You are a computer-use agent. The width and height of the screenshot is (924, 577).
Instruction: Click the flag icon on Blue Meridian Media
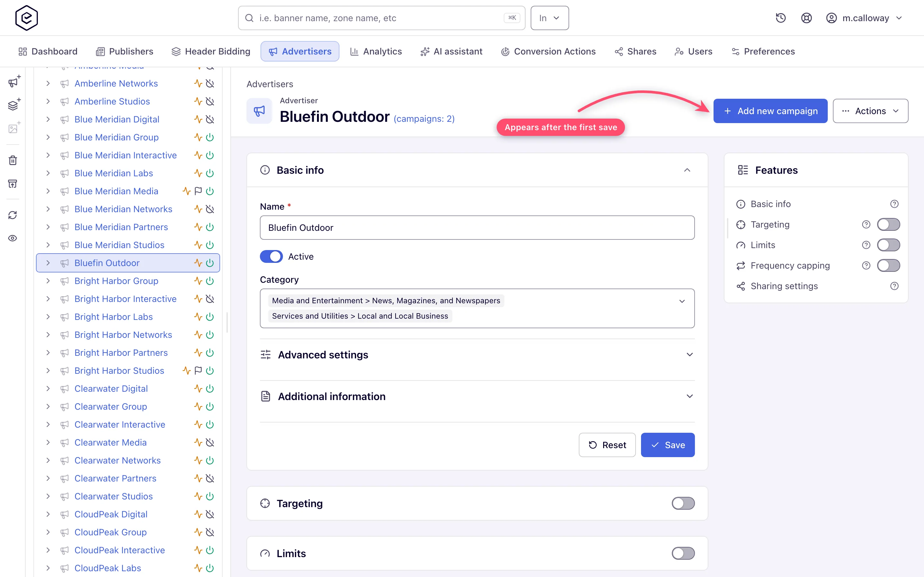click(x=198, y=191)
